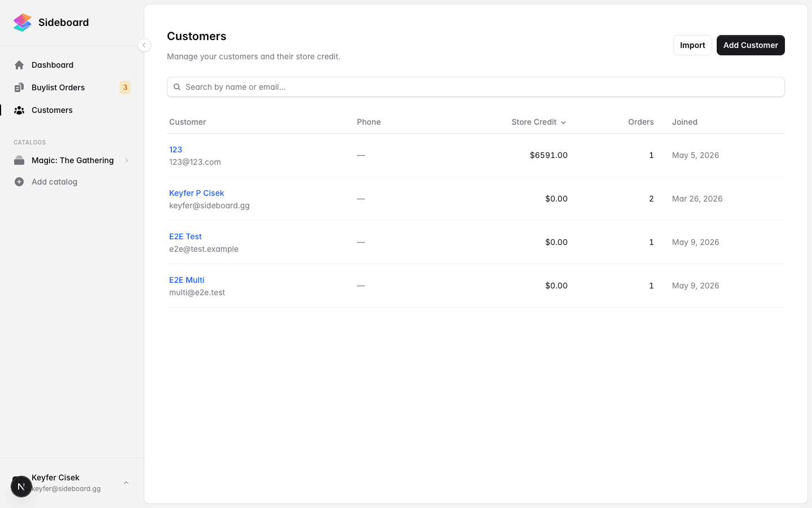Open Keyfer P Cisek customer link
Image resolution: width=812 pixels, height=508 pixels.
[196, 193]
